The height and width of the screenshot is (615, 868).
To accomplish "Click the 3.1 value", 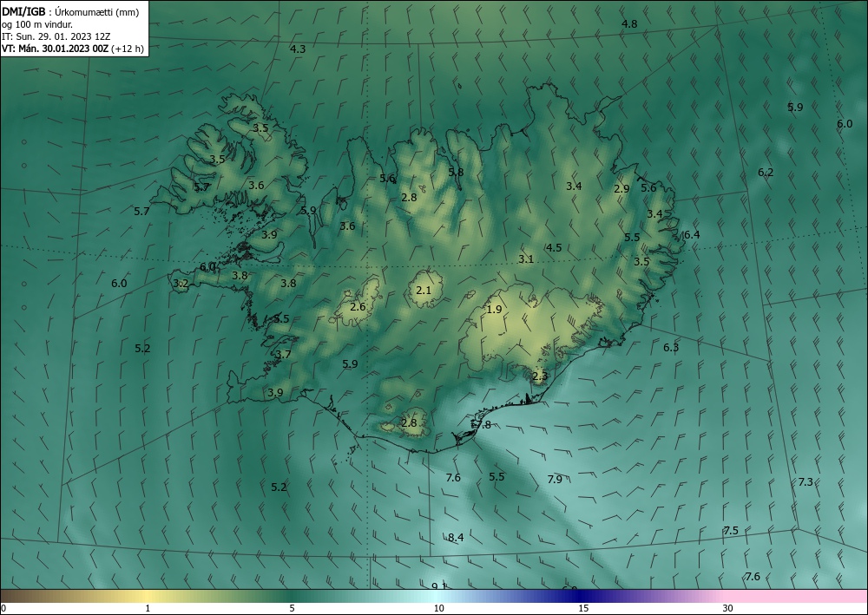I will tap(526, 258).
